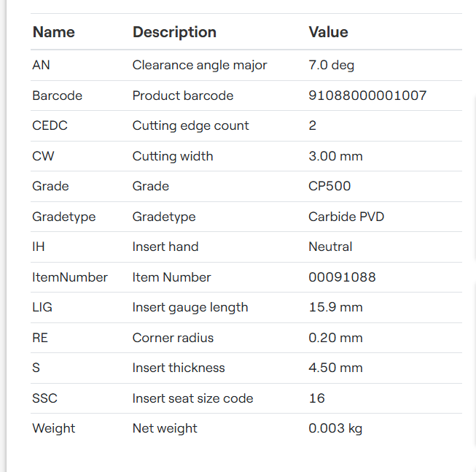Select item number 00091088
Screen dimensions: 476x472
click(342, 277)
